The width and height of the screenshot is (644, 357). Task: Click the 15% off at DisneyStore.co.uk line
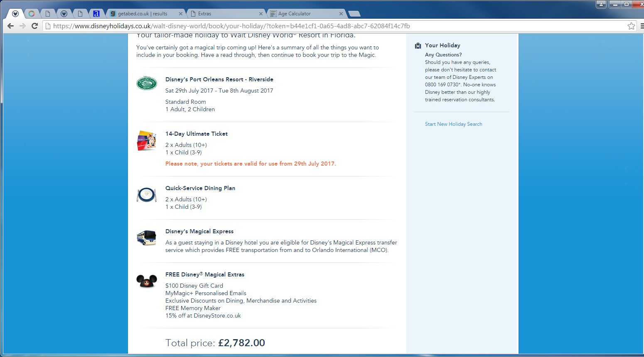[x=203, y=315]
